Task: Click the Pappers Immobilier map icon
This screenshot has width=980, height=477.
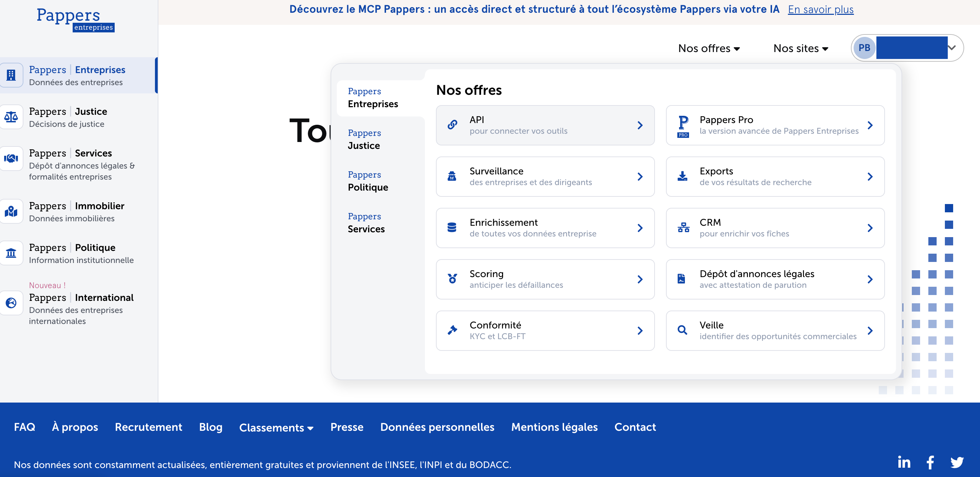Action: pyautogui.click(x=11, y=211)
